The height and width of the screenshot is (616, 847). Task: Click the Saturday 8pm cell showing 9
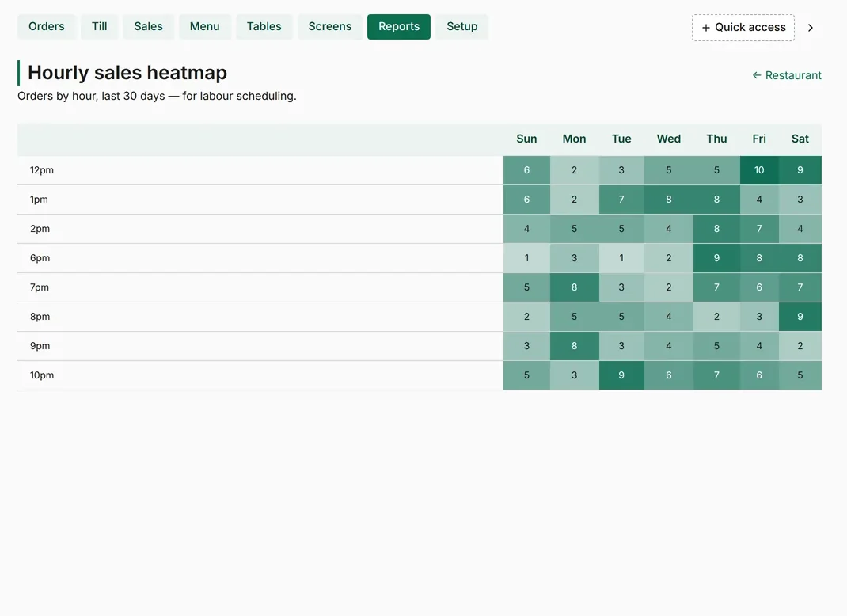(800, 317)
